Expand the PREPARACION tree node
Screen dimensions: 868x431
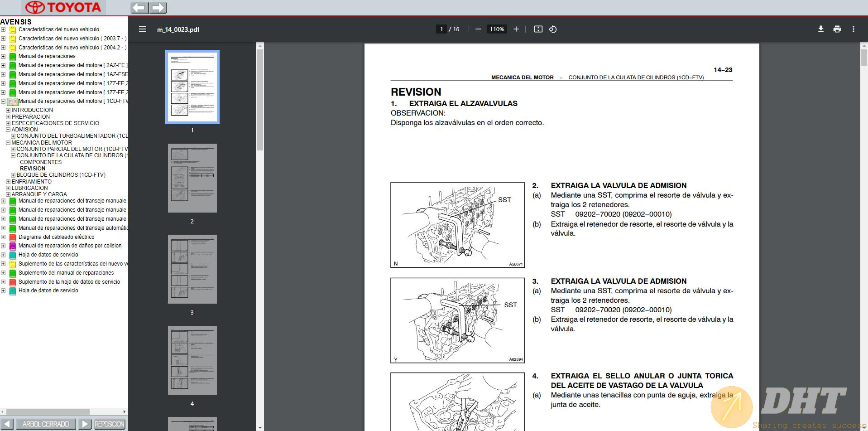click(x=8, y=117)
